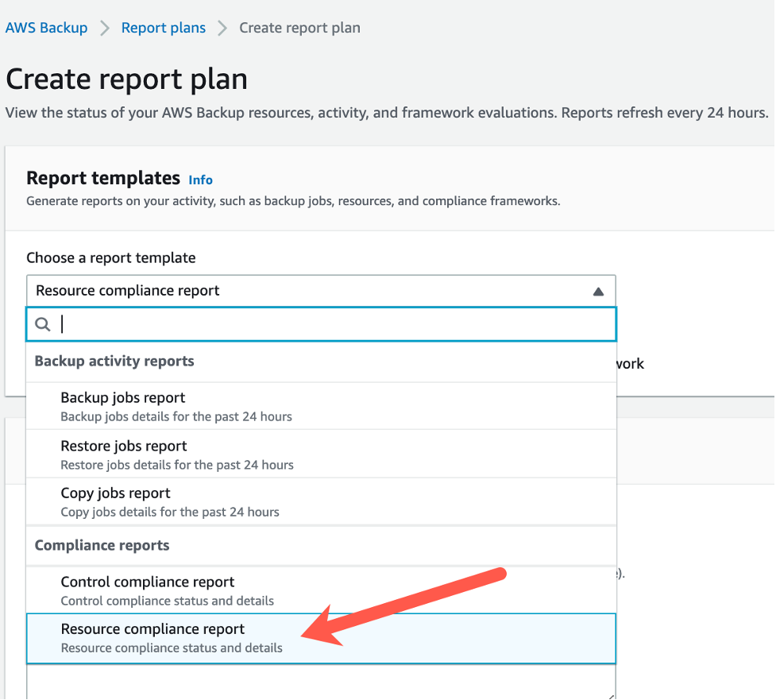This screenshot has height=700, width=776.
Task: Click the resize handle below the dropdown list
Action: pyautogui.click(x=611, y=694)
